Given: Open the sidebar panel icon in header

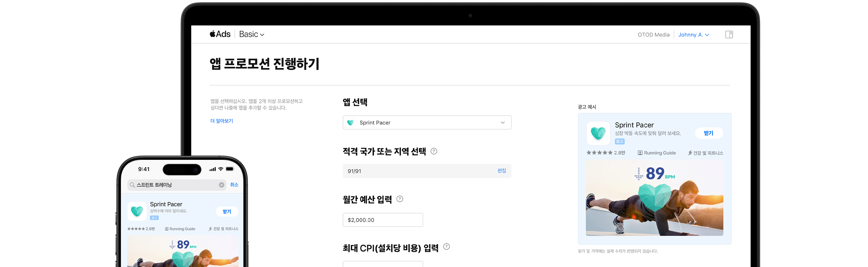Looking at the screenshot, I should tap(729, 34).
